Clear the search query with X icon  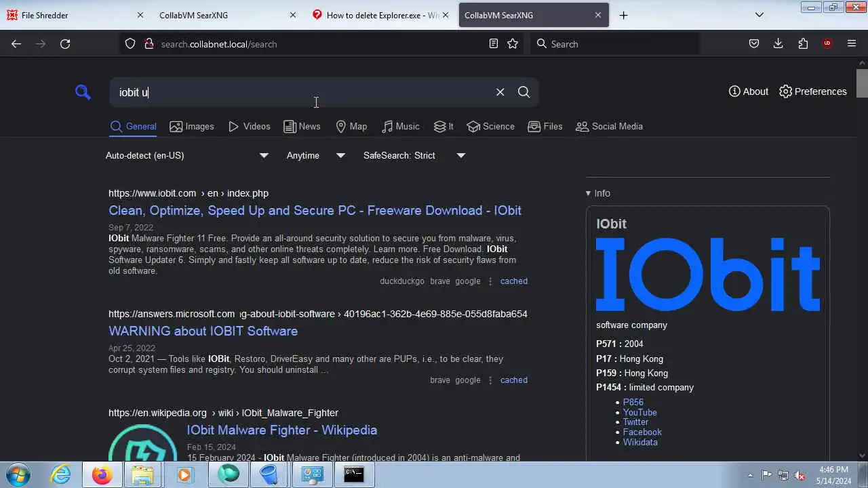(x=500, y=92)
